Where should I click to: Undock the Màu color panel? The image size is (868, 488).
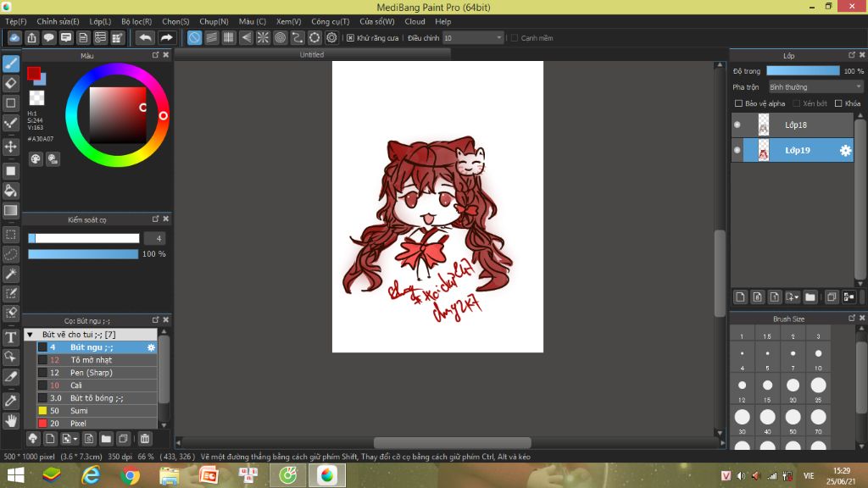(156, 55)
